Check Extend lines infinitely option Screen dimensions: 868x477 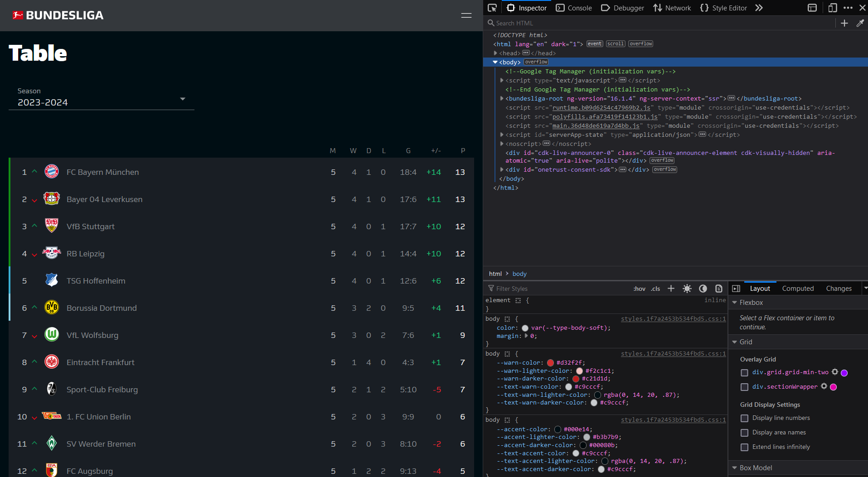pyautogui.click(x=744, y=447)
